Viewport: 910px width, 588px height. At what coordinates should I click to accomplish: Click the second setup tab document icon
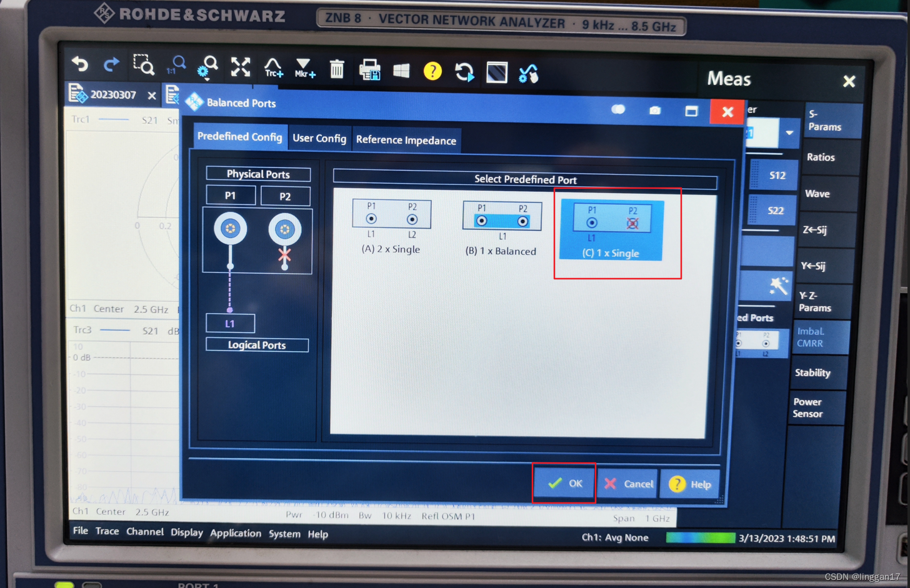(x=172, y=94)
